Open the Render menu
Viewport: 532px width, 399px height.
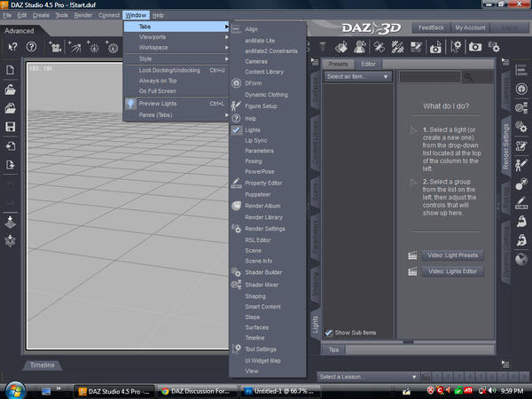[x=83, y=15]
